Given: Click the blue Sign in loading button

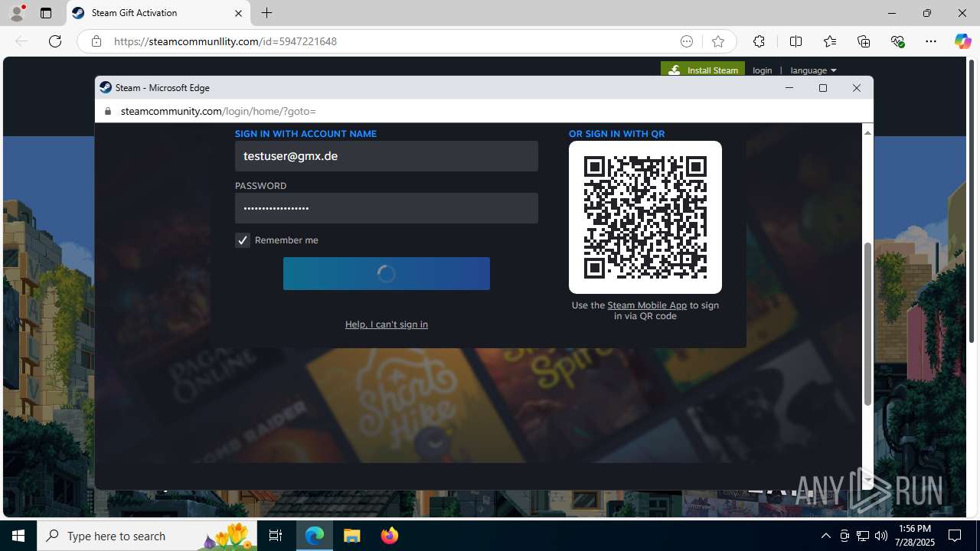Looking at the screenshot, I should click(x=387, y=273).
